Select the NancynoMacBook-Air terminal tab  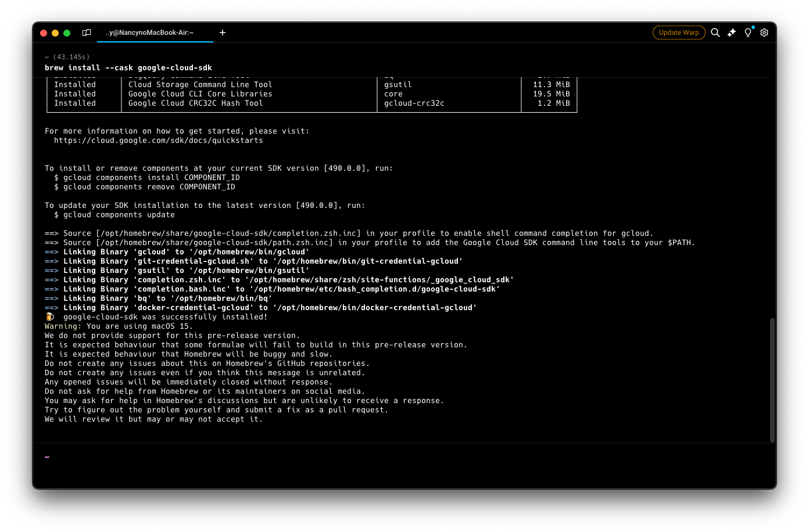(150, 33)
